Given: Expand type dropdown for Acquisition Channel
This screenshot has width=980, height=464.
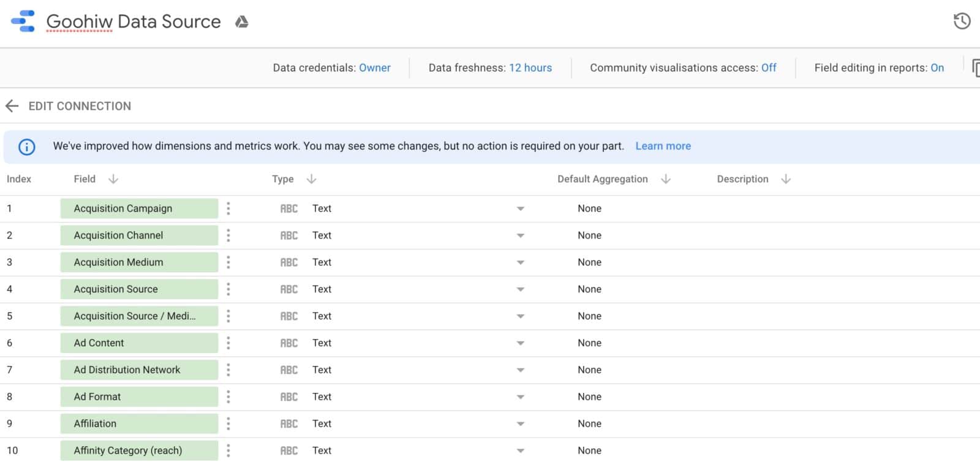Looking at the screenshot, I should (x=520, y=235).
